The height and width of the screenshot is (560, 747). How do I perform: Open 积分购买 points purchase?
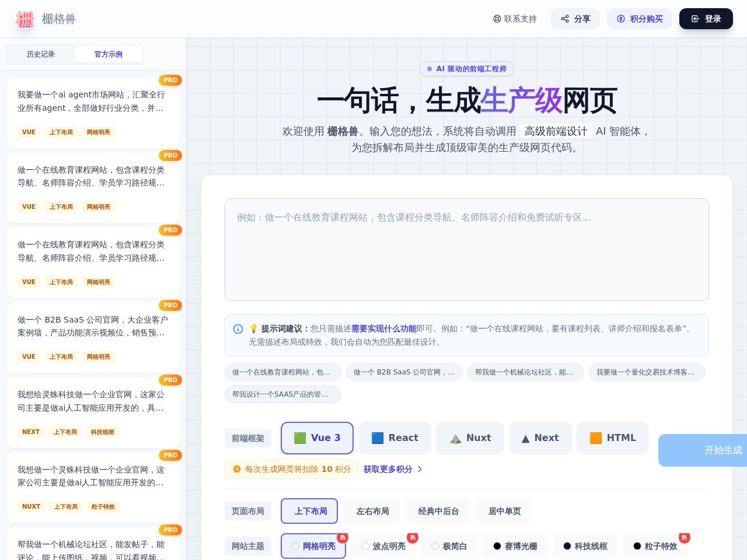tap(640, 19)
